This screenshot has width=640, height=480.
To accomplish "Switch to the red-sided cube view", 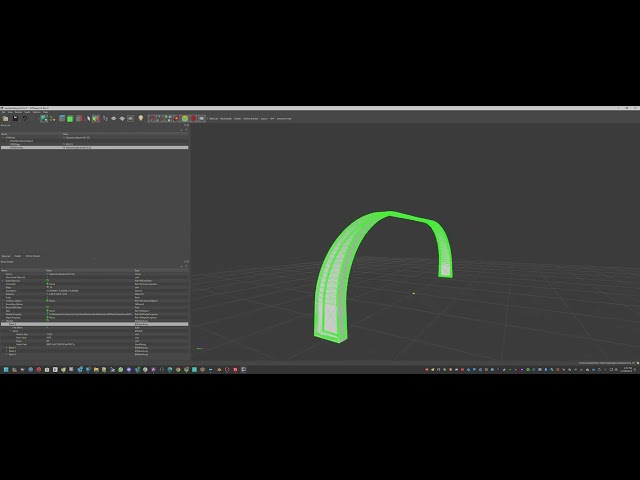I will (79, 118).
